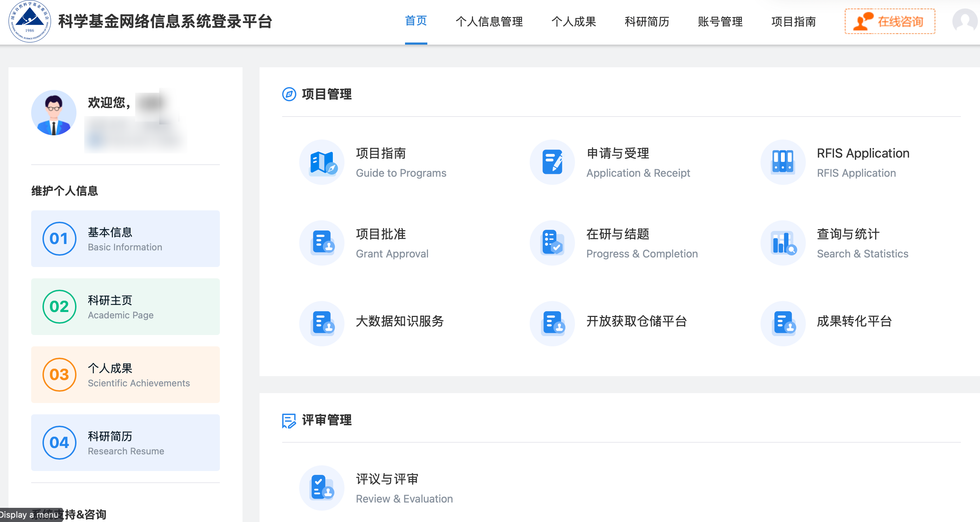
Task: Open the 01 基本信息 Basic Information card
Action: 126,239
